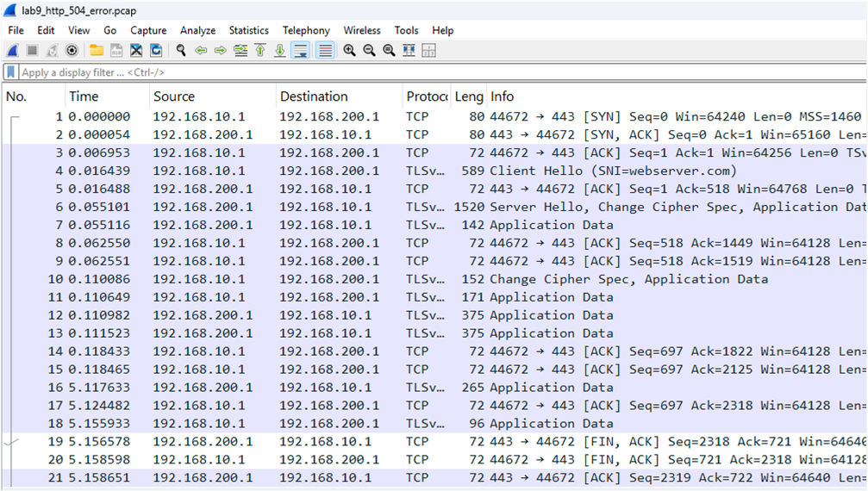Go to the first packet icon

260,51
